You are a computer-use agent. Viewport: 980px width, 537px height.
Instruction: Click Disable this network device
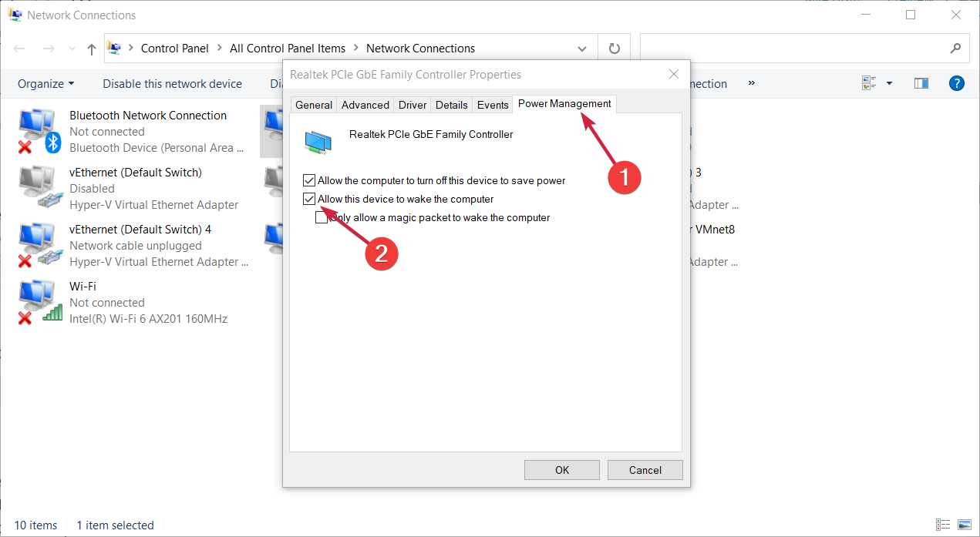coord(173,83)
